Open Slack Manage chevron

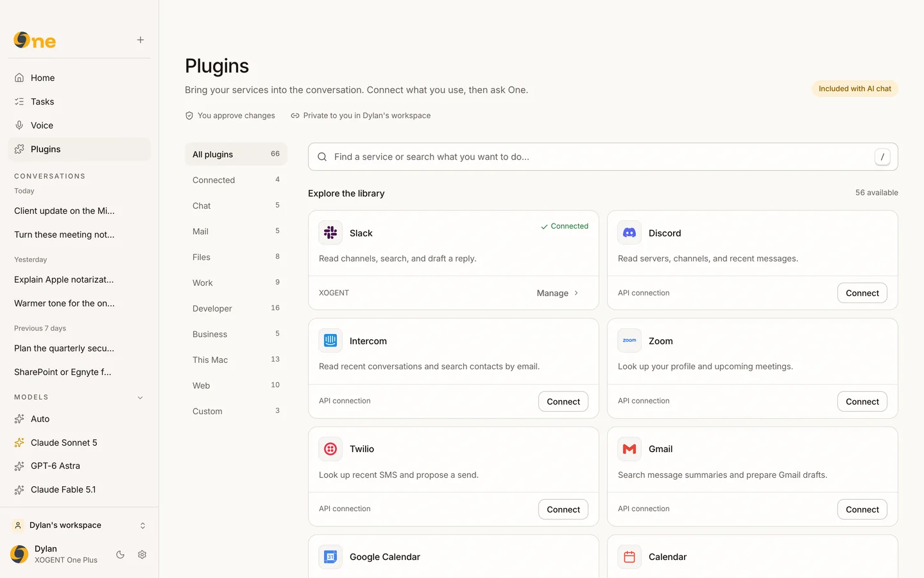pyautogui.click(x=576, y=293)
